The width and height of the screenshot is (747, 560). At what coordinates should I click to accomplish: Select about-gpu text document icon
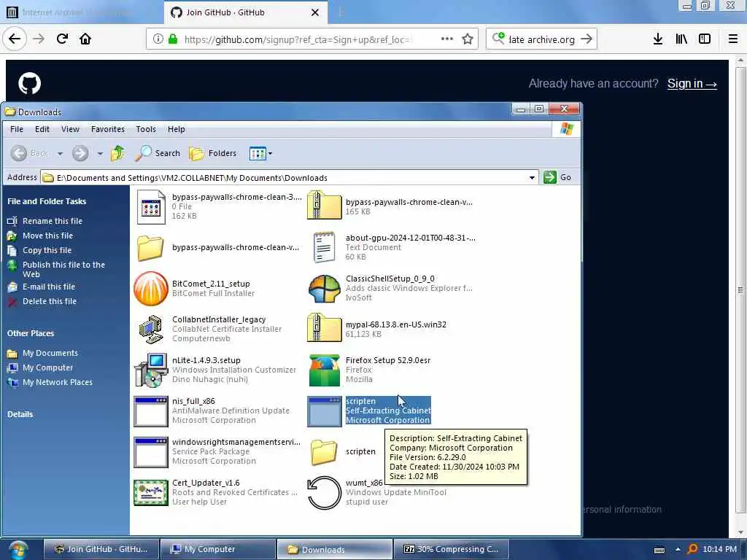(x=325, y=247)
